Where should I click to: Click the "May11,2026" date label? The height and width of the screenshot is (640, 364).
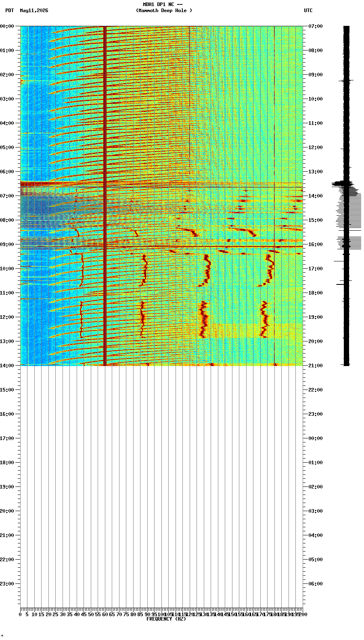[34, 11]
